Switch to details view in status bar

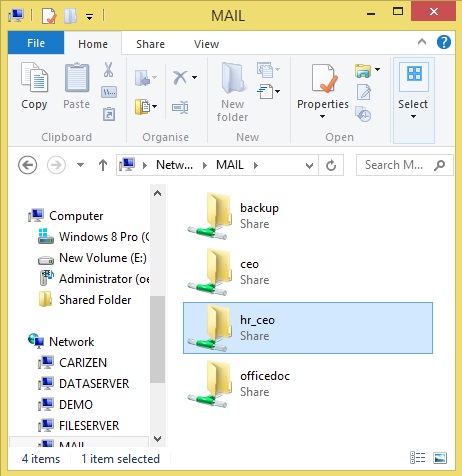(417, 458)
